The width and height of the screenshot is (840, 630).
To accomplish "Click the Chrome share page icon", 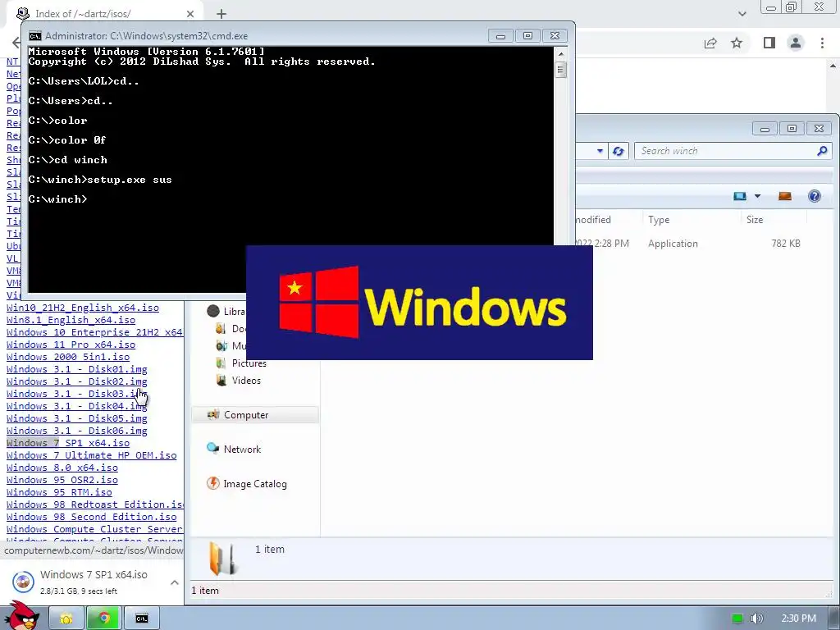I will [x=710, y=43].
